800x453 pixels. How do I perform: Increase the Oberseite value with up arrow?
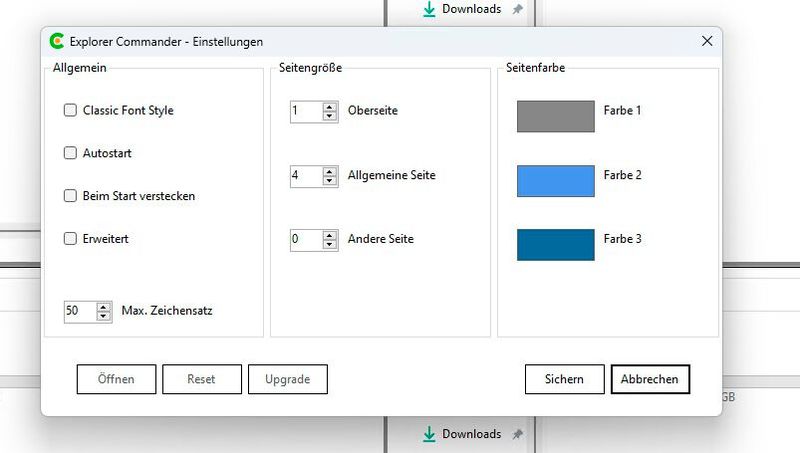pos(330,107)
